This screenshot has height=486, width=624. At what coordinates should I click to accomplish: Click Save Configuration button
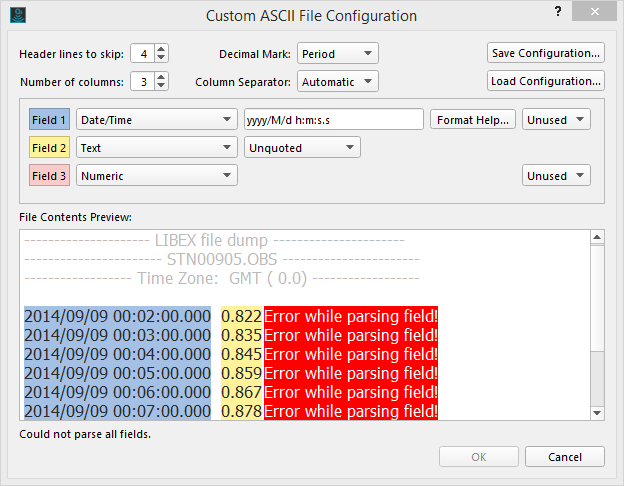pos(546,52)
